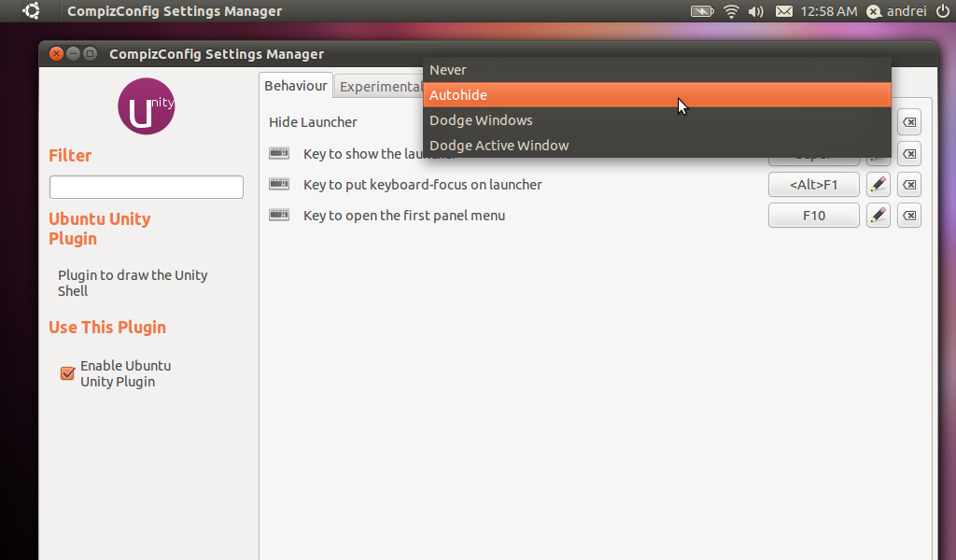Image resolution: width=956 pixels, height=560 pixels.
Task: Toggle Enable Ubuntu Unity Plugin checkbox
Action: point(67,373)
